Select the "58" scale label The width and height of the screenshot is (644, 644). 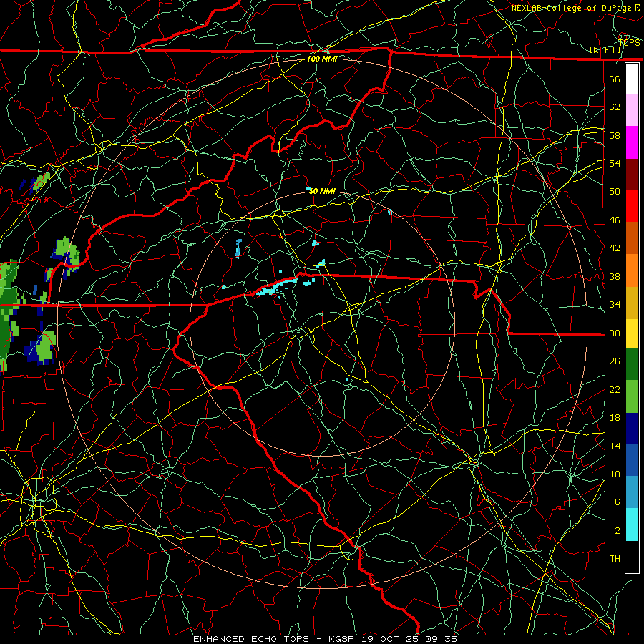point(615,135)
